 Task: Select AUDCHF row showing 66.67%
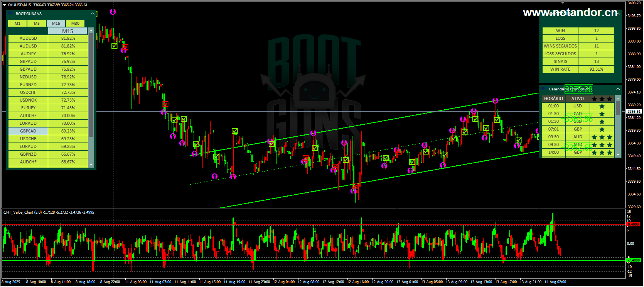tap(48, 162)
